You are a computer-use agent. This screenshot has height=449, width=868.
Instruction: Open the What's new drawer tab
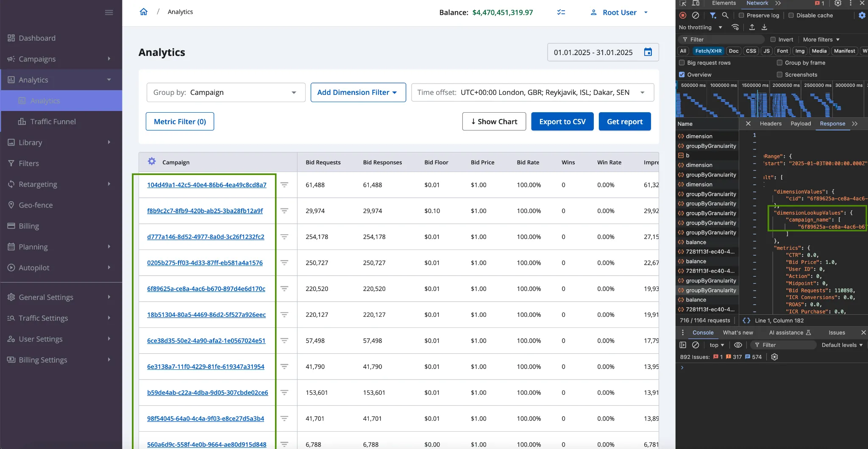coord(738,333)
